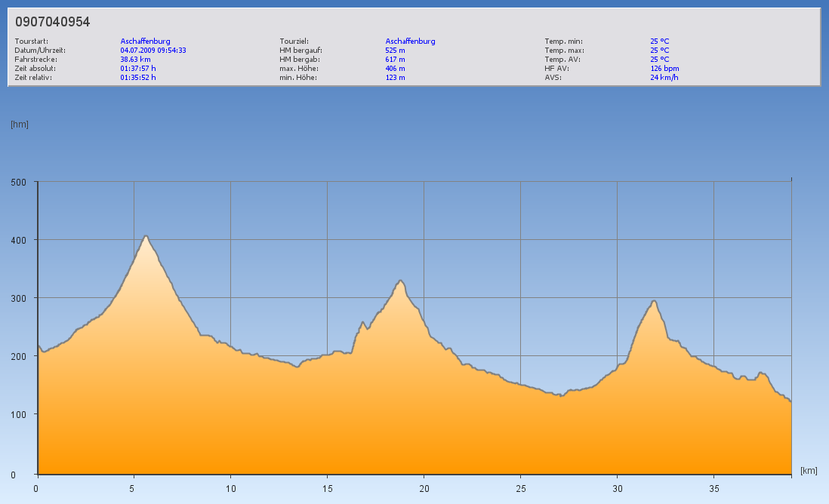
Task: Click the HM bergab value 617 m
Action: click(x=395, y=60)
